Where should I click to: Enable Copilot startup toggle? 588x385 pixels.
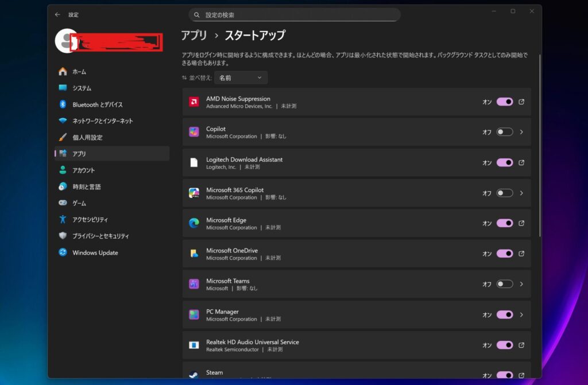pyautogui.click(x=504, y=132)
